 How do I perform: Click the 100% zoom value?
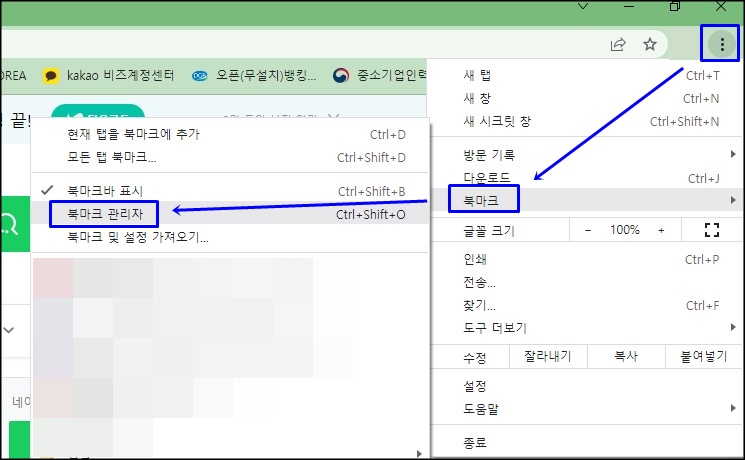624,230
